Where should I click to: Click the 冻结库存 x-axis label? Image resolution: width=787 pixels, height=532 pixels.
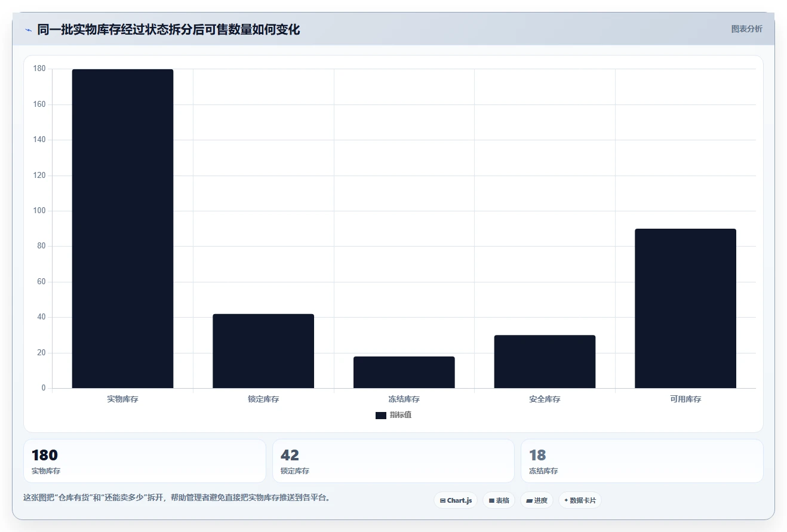tap(404, 399)
